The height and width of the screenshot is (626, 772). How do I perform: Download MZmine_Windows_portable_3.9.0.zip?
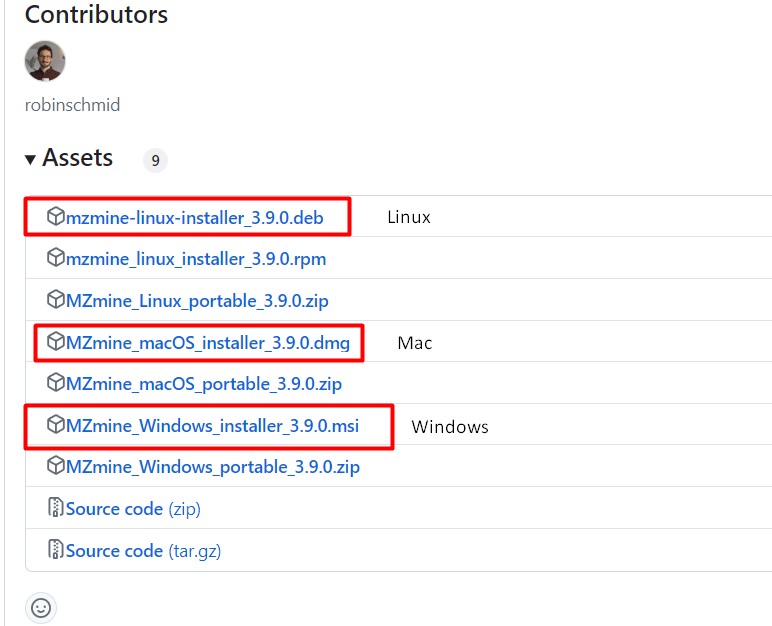tap(213, 466)
